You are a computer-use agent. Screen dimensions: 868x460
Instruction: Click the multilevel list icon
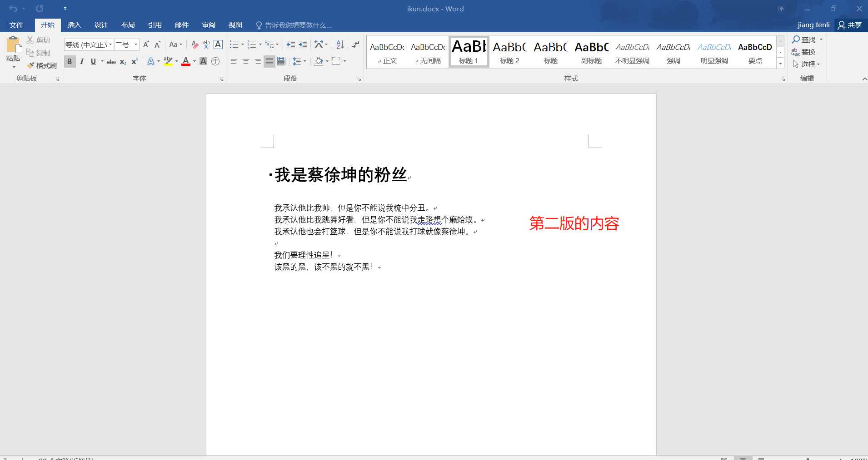click(x=269, y=45)
